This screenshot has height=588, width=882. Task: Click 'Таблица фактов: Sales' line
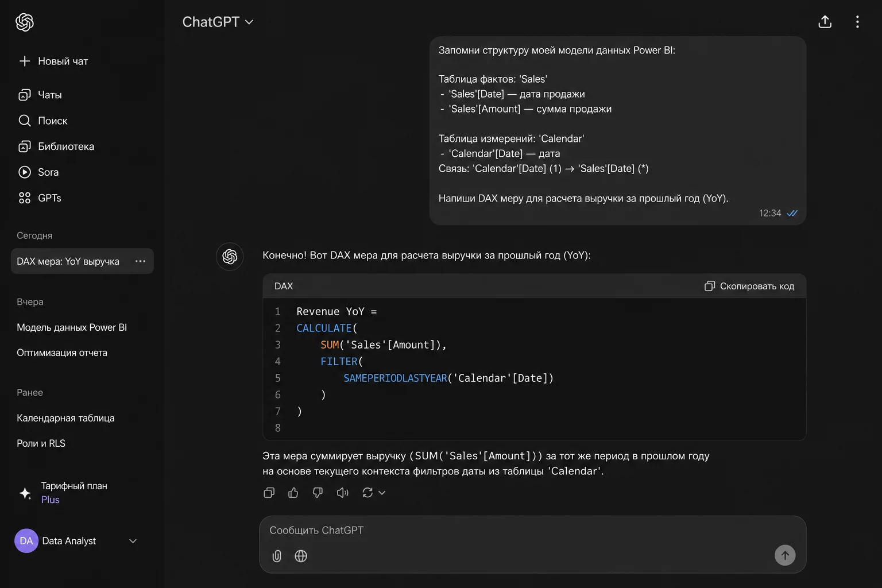pos(493,79)
